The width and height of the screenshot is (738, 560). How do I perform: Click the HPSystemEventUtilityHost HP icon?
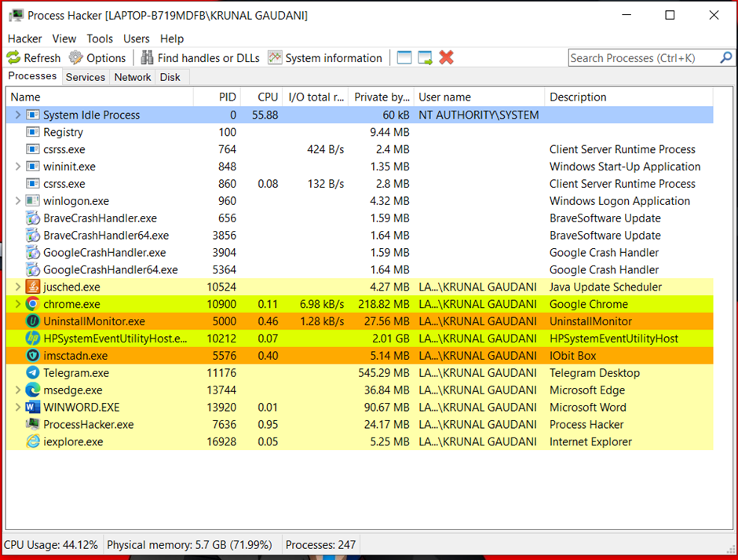click(x=32, y=339)
